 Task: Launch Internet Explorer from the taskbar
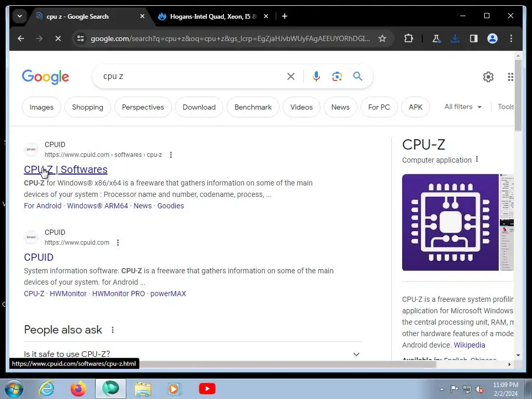pos(46,389)
